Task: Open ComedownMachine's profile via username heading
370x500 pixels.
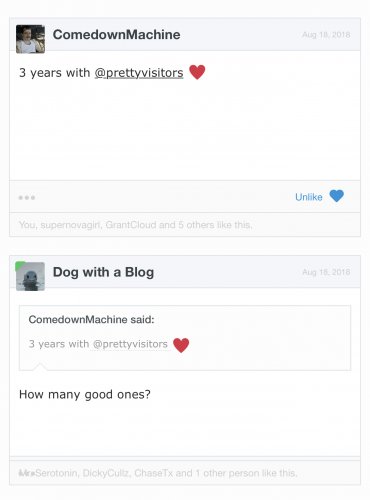Action: point(116,35)
